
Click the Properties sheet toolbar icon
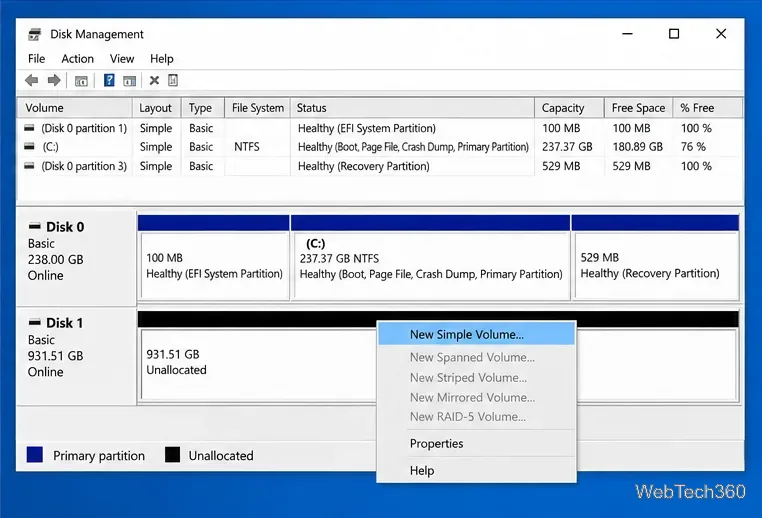173,80
